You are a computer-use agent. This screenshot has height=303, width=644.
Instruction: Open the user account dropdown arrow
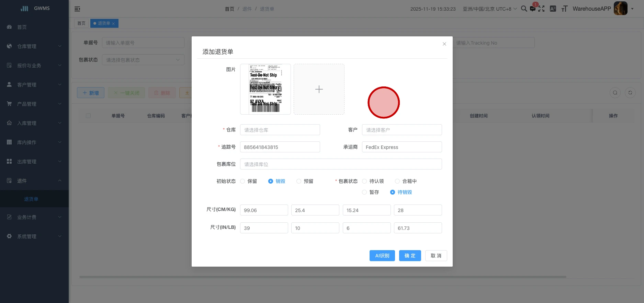(x=632, y=9)
